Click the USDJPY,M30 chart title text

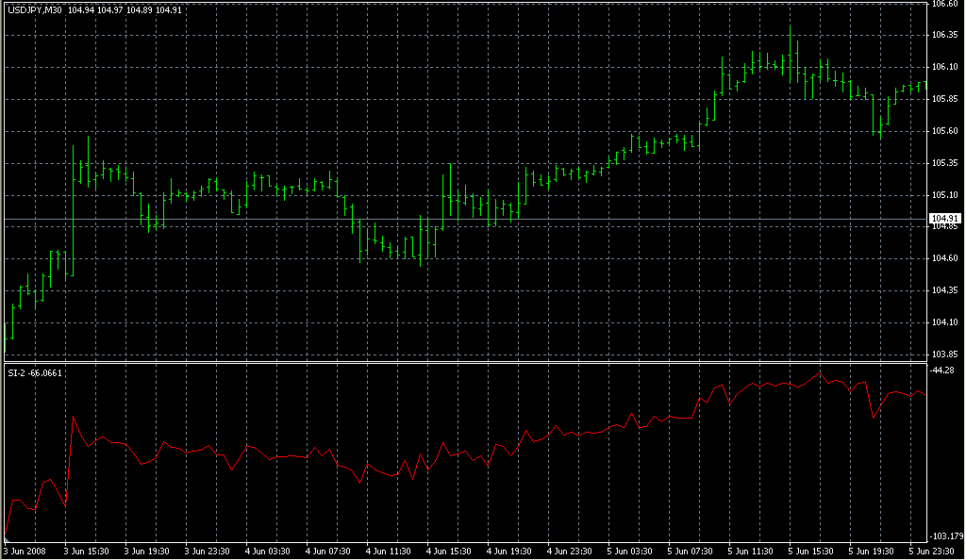[x=35, y=9]
